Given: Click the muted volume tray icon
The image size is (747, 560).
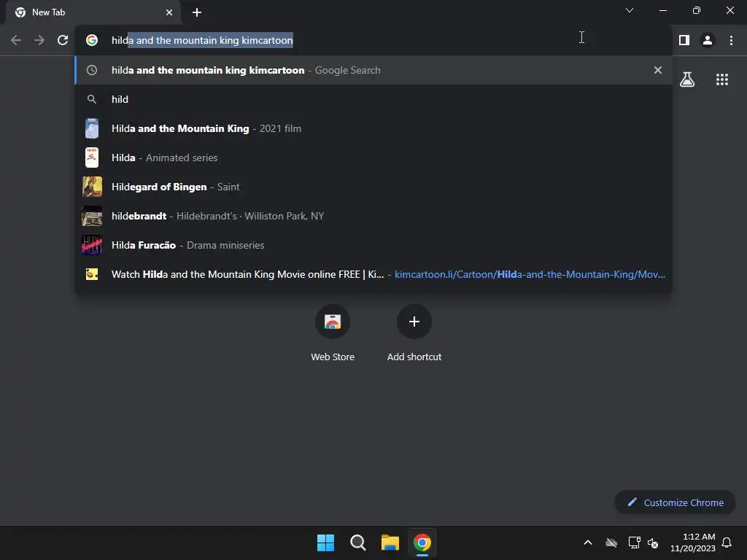Looking at the screenshot, I should [x=653, y=542].
